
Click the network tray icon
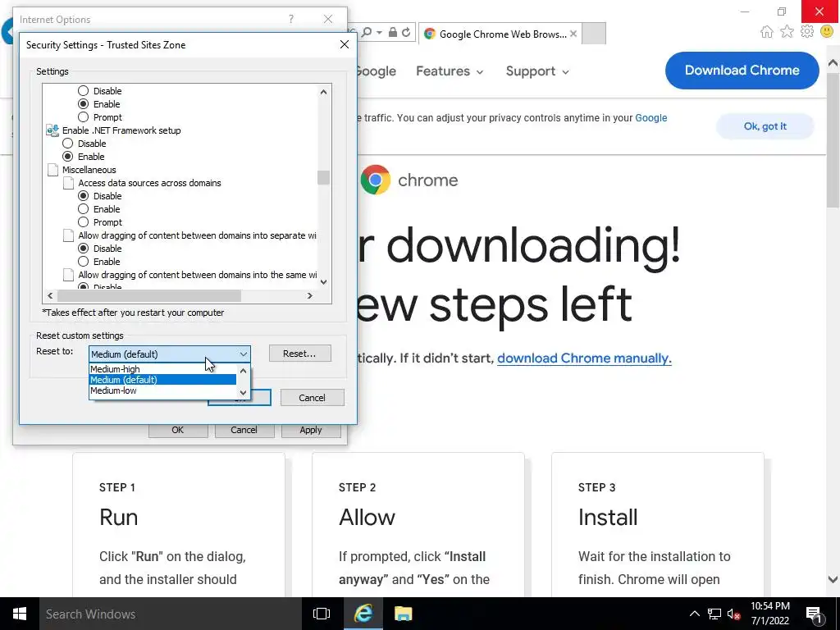pyautogui.click(x=714, y=614)
